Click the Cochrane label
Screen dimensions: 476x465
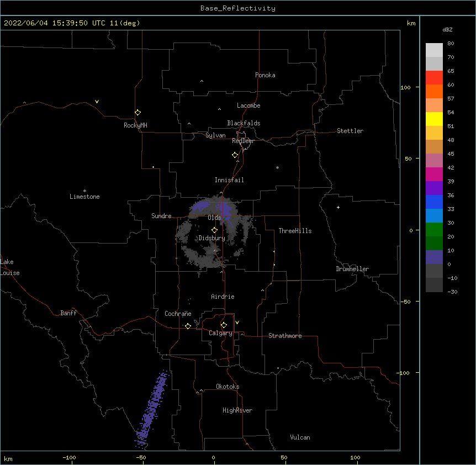point(178,314)
